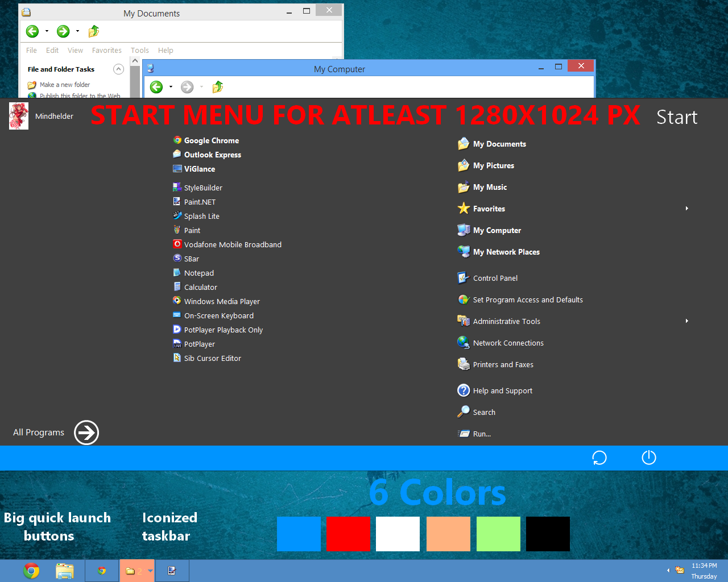Launch PotPlayer Playback Only
The width and height of the screenshot is (728, 582).
click(x=218, y=330)
